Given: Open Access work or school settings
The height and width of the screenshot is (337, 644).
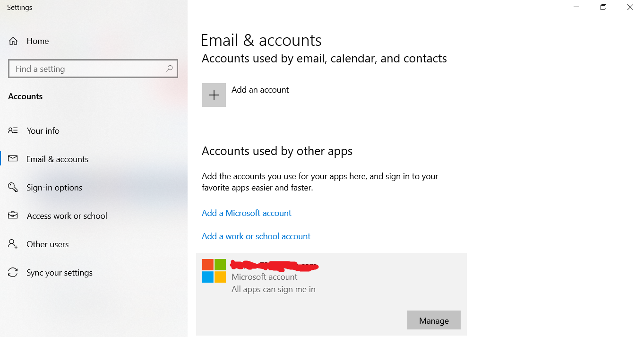Looking at the screenshot, I should pyautogui.click(x=67, y=216).
